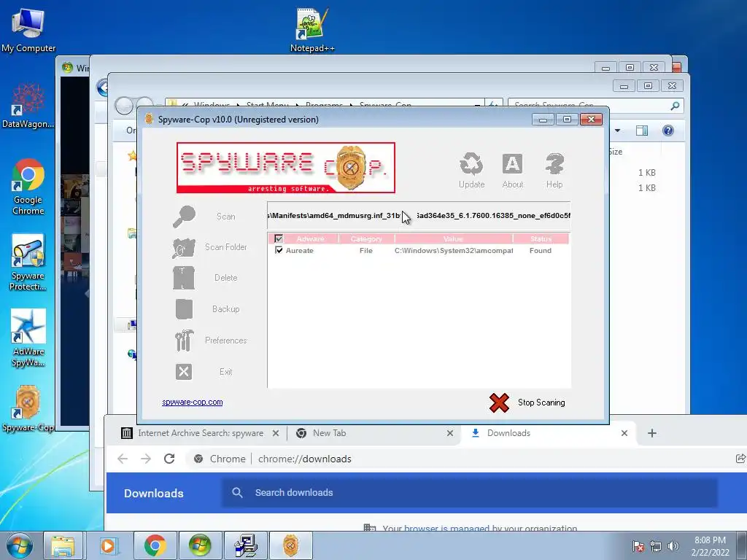Open a new Chrome tab with plus button
Viewport: 747px width, 560px height.
coord(652,433)
